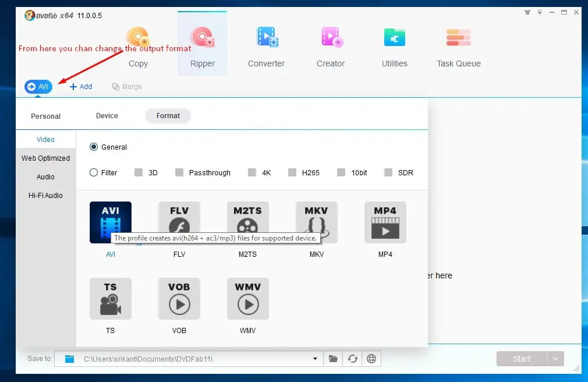Viewport: 588px width, 382px height.
Task: Open the Task Queue
Action: click(x=459, y=47)
